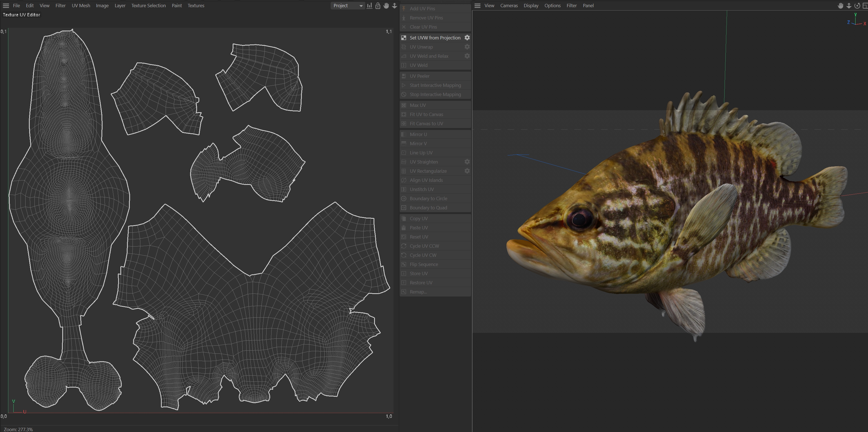The image size is (868, 432).
Task: Open the Cameras menu in viewport
Action: tap(509, 6)
